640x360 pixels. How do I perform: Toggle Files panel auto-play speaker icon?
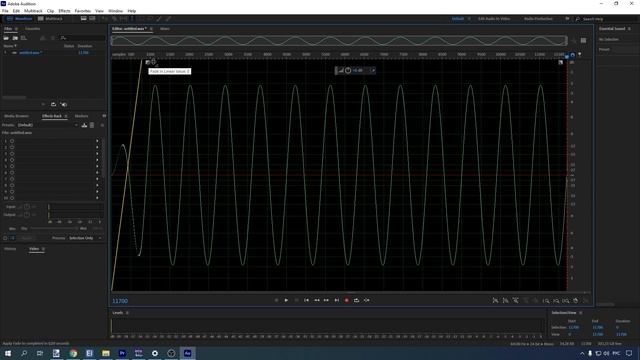pyautogui.click(x=64, y=104)
